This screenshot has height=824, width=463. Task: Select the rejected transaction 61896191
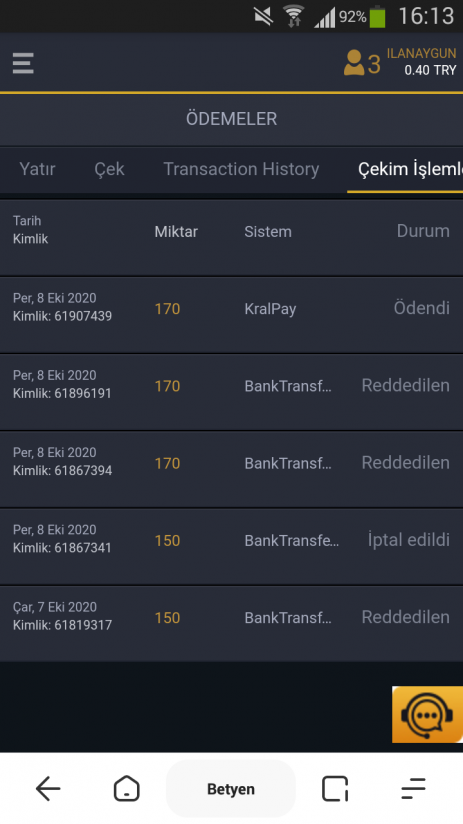(231, 392)
